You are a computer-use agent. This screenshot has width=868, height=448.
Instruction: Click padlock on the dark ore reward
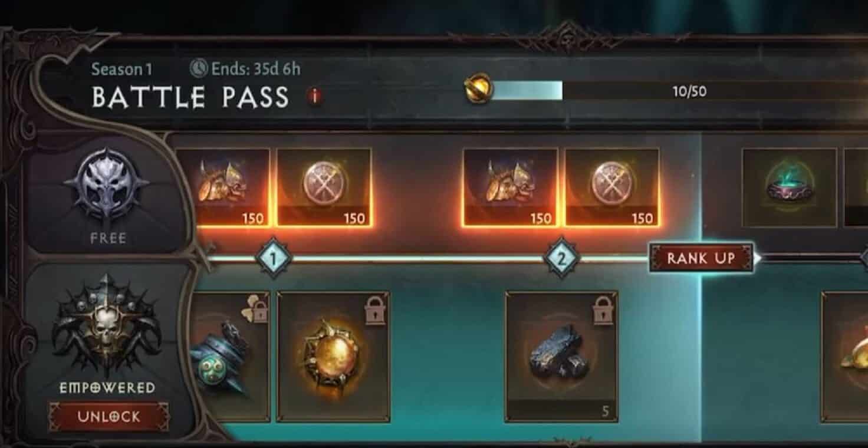[x=601, y=309]
